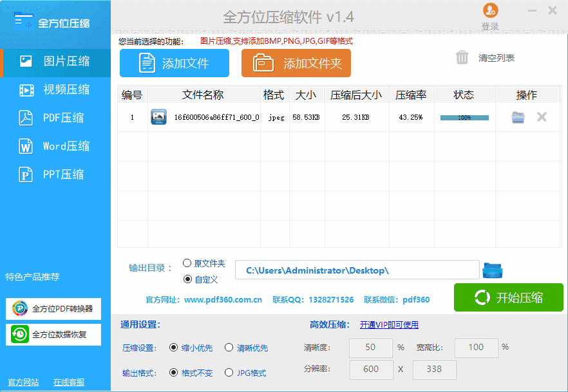Click the trash icon beside 清空列表
This screenshot has width=568, height=392.
[x=462, y=57]
